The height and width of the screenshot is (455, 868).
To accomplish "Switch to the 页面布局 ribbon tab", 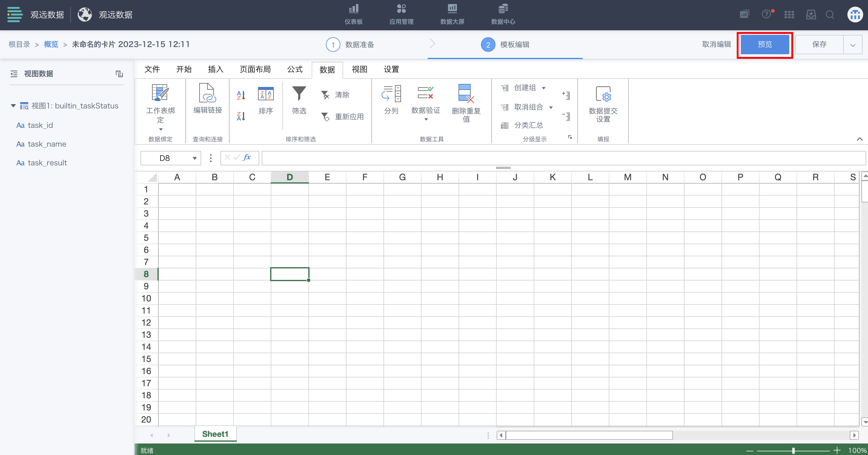I will point(255,69).
